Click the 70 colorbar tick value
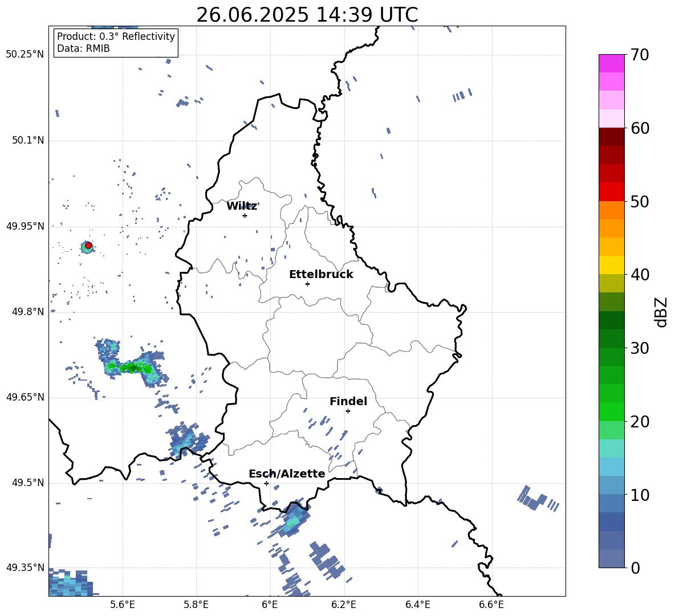675x616 pixels. [640, 55]
